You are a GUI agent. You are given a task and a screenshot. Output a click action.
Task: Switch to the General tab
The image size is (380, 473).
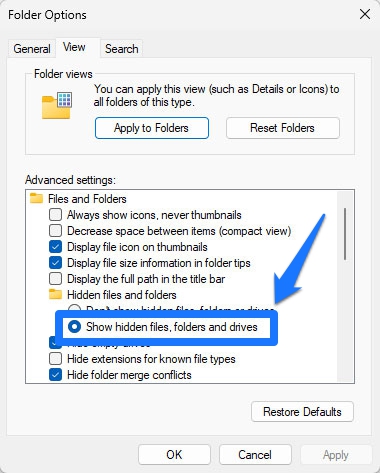click(x=32, y=49)
